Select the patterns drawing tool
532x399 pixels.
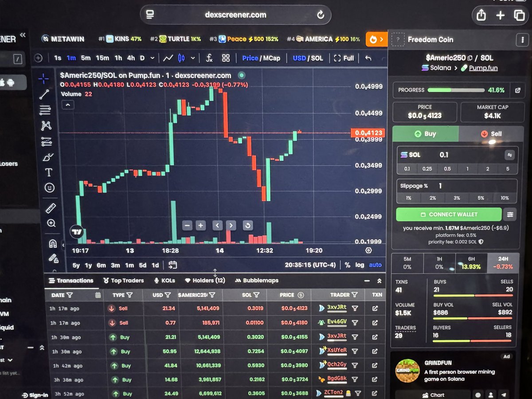click(46, 126)
